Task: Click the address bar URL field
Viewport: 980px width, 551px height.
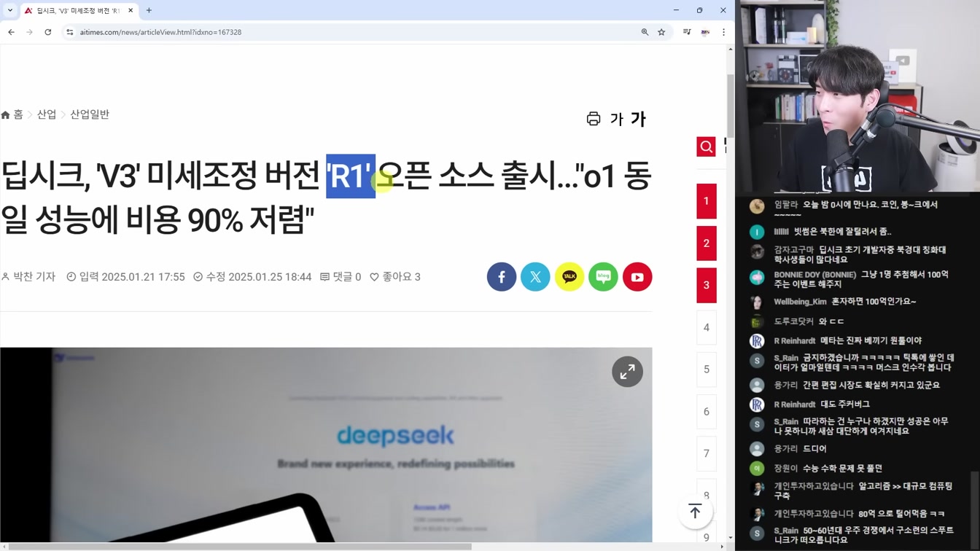Action: 350,32
